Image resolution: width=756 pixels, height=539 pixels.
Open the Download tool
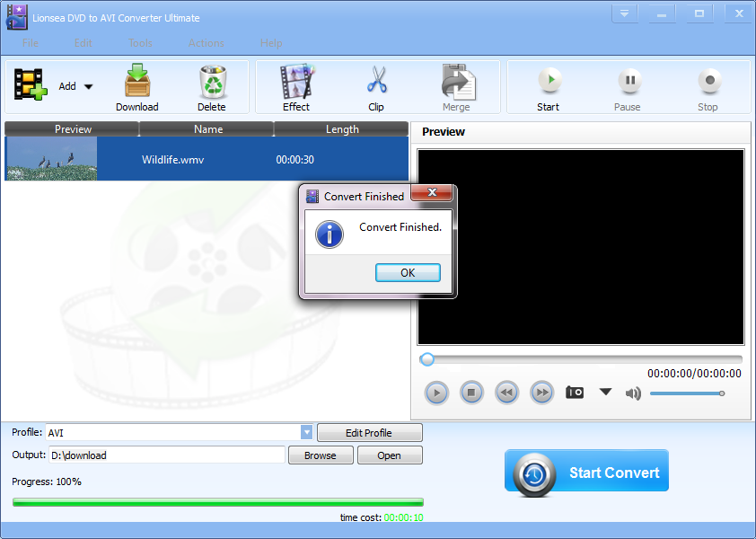(x=137, y=87)
